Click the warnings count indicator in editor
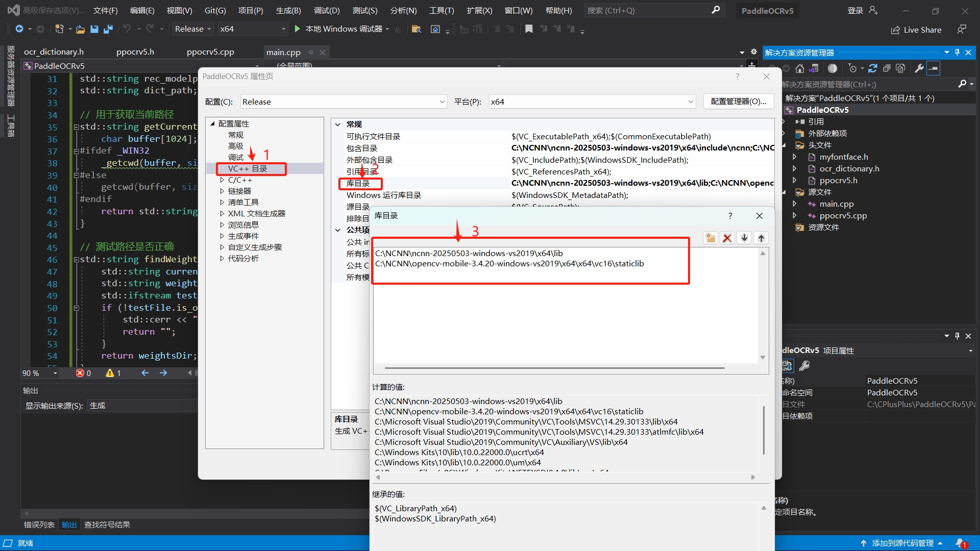This screenshot has width=980, height=551. click(113, 373)
